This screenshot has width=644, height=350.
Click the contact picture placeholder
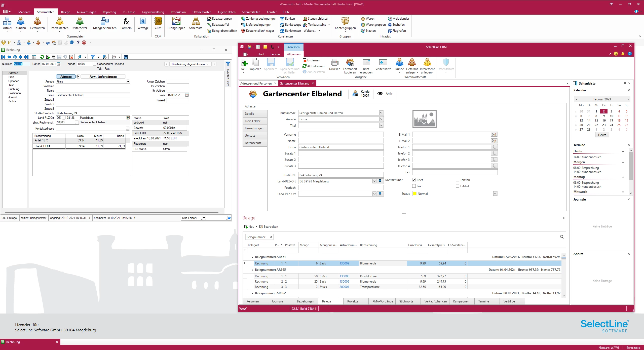(424, 119)
